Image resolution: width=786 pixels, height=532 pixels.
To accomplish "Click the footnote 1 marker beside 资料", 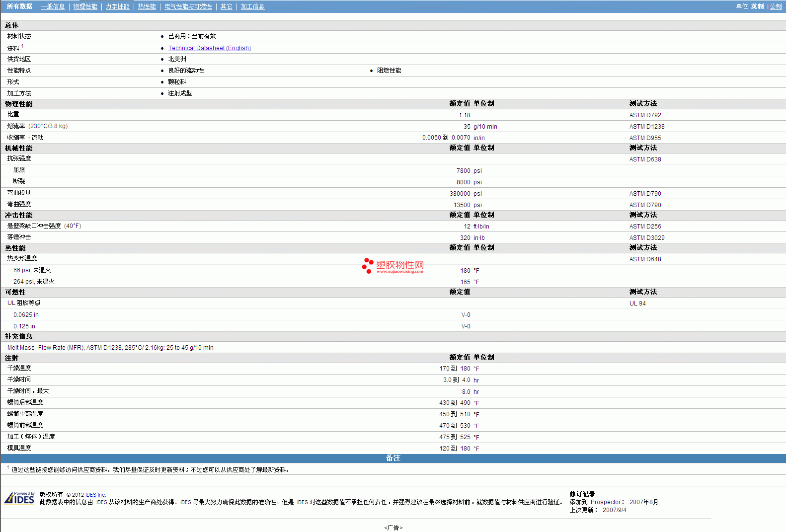I will point(22,46).
